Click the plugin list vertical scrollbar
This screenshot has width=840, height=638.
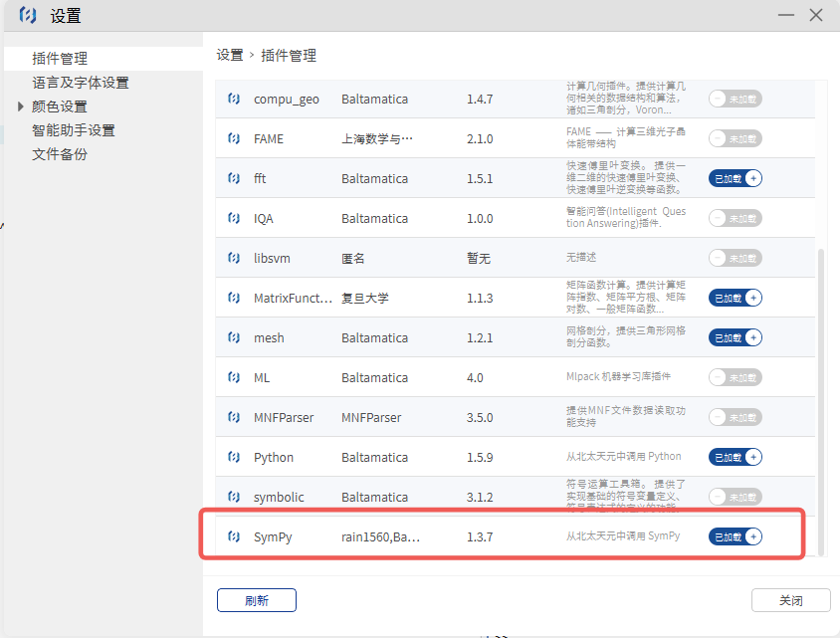(x=821, y=398)
